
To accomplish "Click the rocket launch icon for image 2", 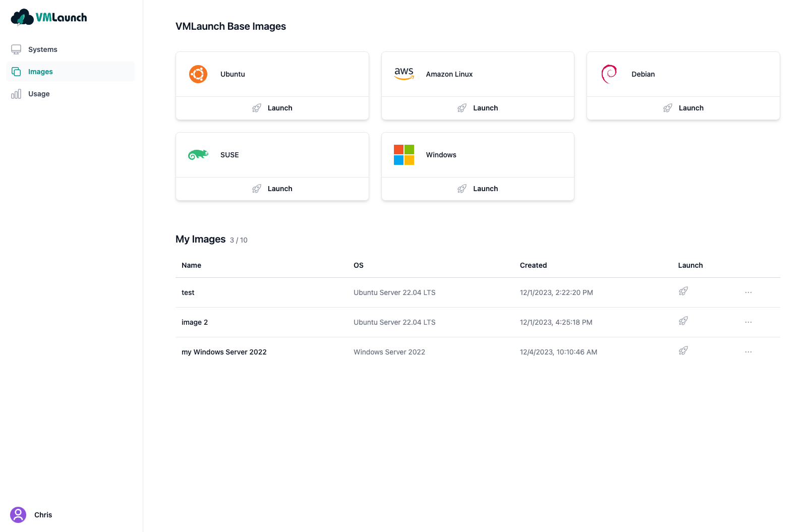I will tap(683, 321).
